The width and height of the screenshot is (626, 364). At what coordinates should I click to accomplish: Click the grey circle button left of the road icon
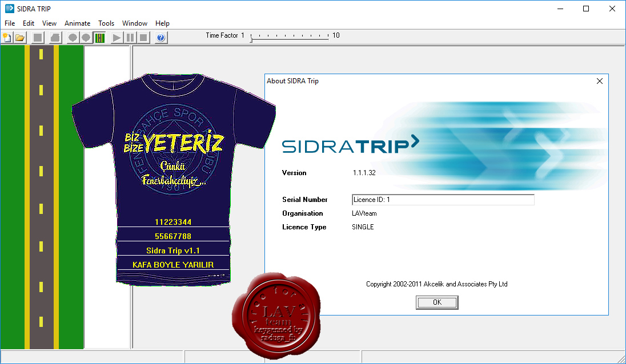(x=86, y=38)
